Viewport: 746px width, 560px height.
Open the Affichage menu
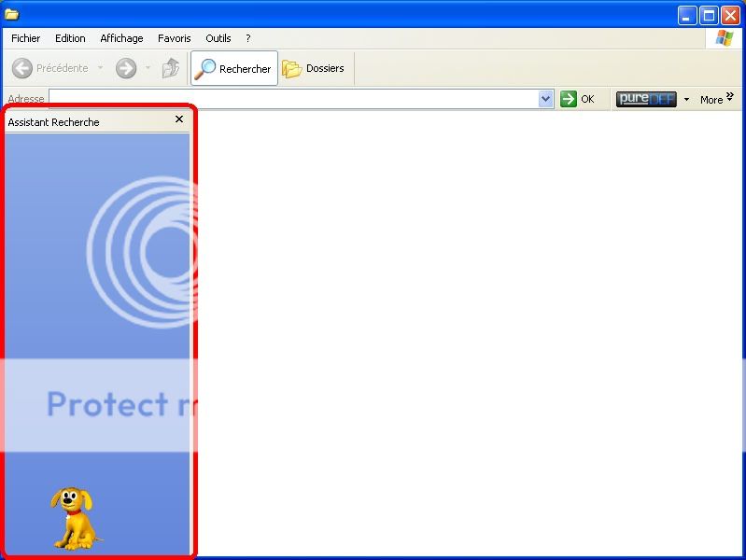coord(121,38)
